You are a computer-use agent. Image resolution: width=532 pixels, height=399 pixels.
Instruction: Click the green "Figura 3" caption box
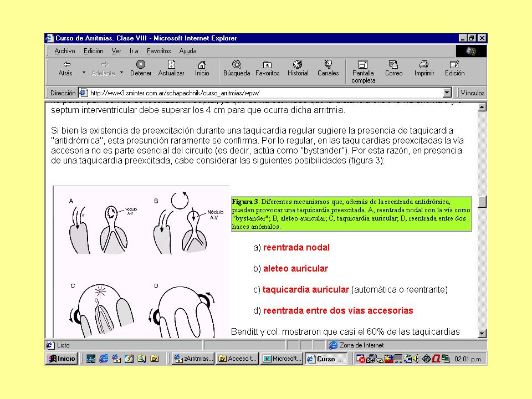(351, 214)
